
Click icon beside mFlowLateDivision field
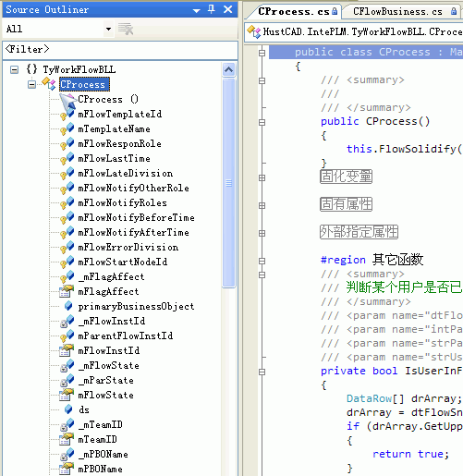[67, 173]
